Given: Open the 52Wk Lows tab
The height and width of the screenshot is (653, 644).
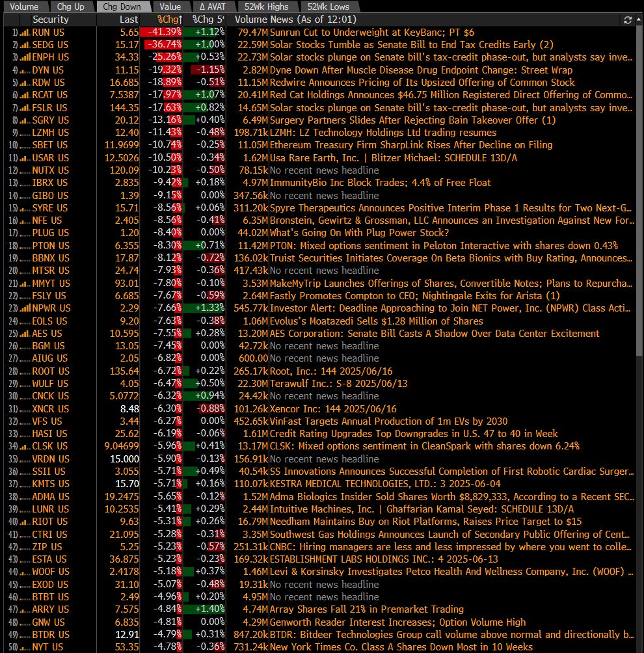Looking at the screenshot, I should (329, 7).
